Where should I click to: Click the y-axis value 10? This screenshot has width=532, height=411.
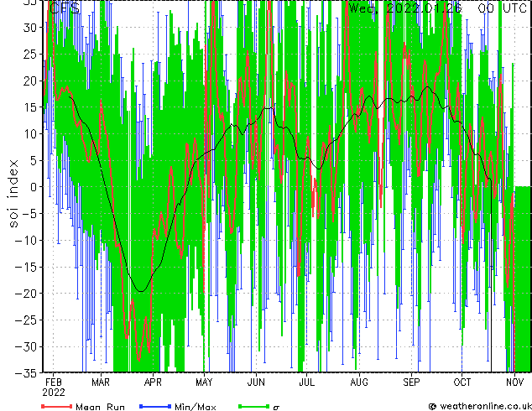(x=29, y=134)
